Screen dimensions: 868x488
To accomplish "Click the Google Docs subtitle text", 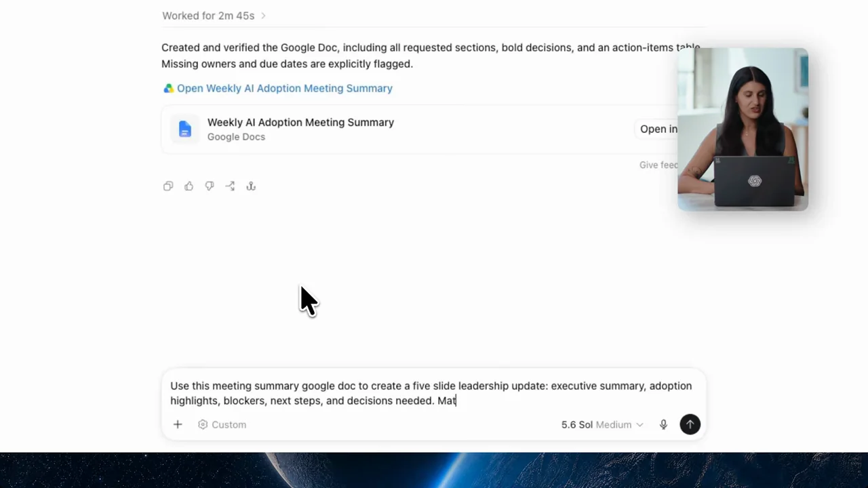I will click(236, 137).
